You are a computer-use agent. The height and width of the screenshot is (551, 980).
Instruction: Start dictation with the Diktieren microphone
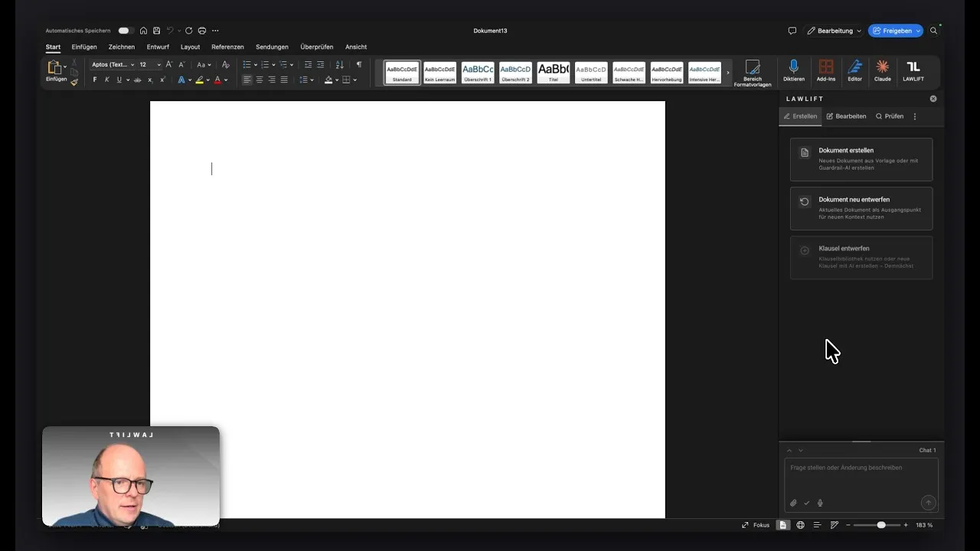point(794,70)
